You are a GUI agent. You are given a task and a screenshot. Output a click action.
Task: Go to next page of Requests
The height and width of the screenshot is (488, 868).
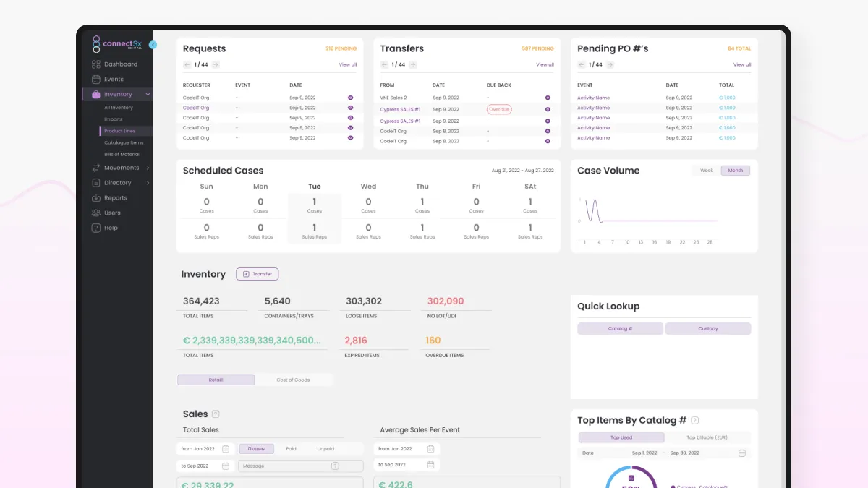point(216,64)
